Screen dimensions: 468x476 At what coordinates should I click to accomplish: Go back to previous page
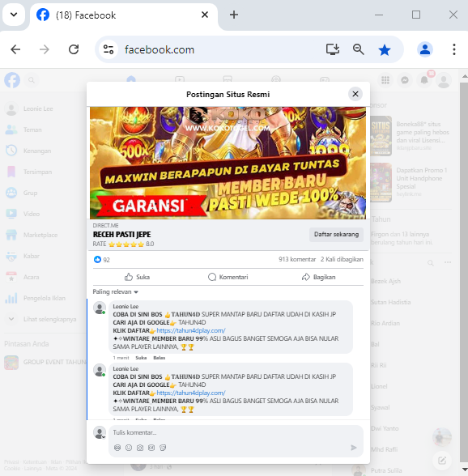coord(15,49)
